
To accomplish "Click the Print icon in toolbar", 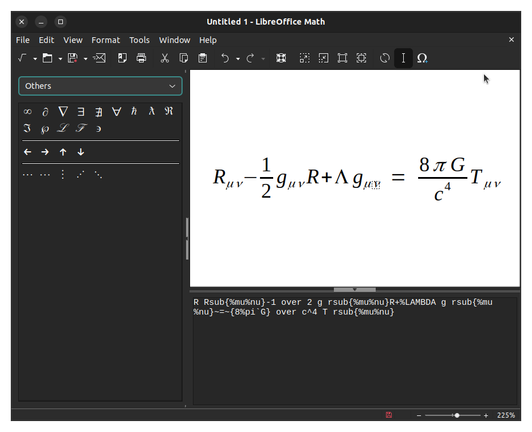I will [x=141, y=58].
